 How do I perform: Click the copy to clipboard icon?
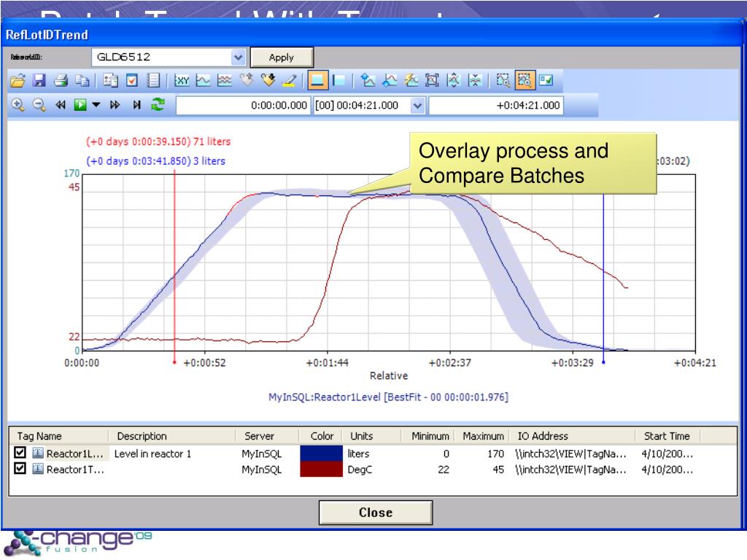(82, 80)
